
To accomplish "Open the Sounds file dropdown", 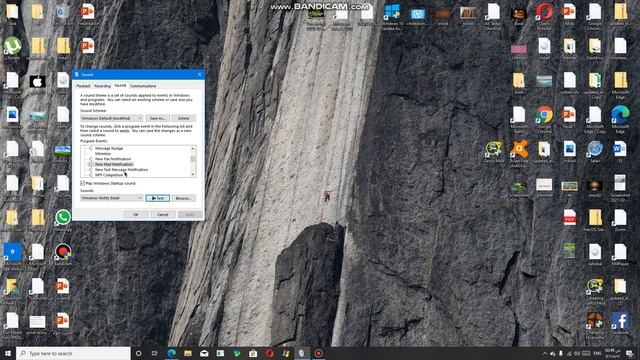I will (111, 198).
